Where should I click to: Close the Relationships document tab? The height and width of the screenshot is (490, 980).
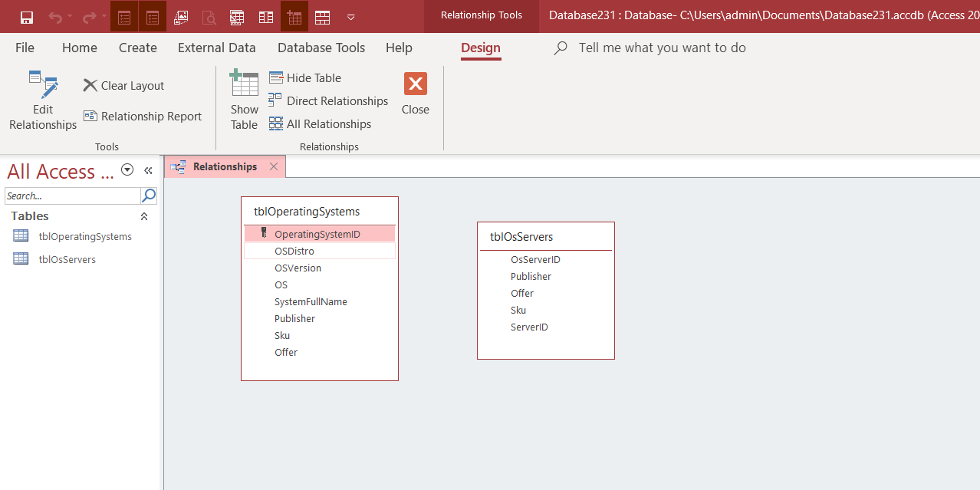(274, 166)
